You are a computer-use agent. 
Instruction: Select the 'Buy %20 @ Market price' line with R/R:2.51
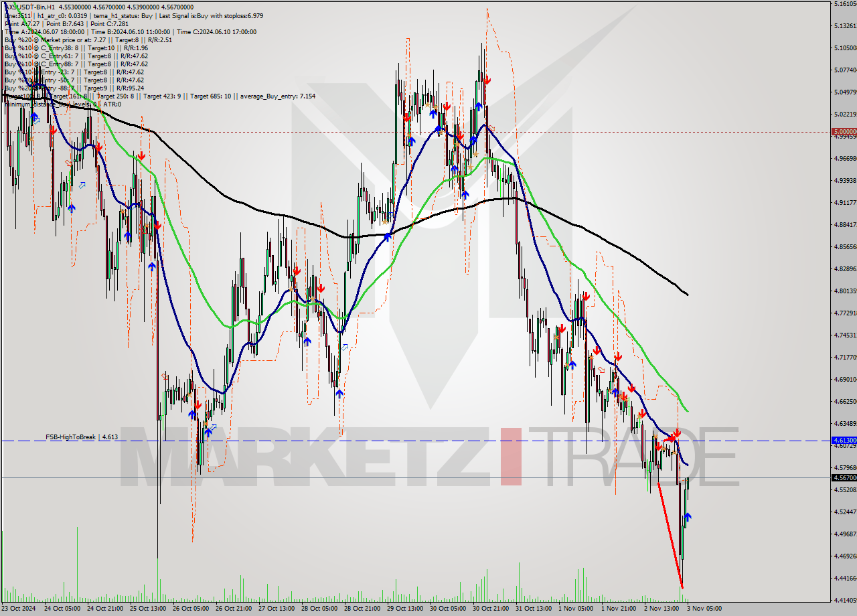[88, 40]
